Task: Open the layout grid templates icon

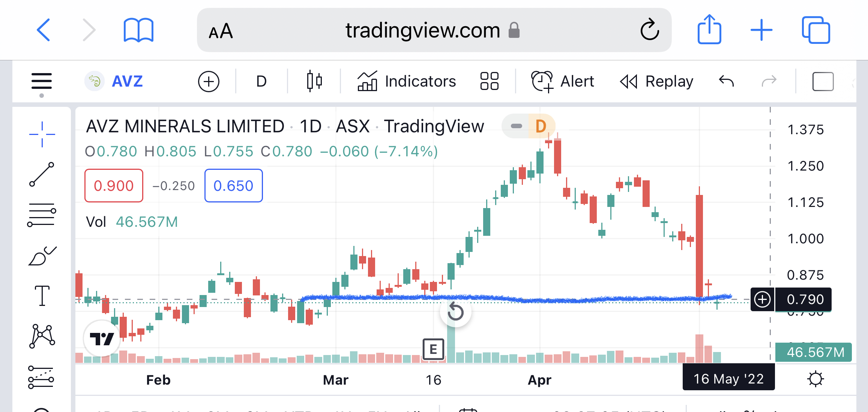Action: coord(489,81)
